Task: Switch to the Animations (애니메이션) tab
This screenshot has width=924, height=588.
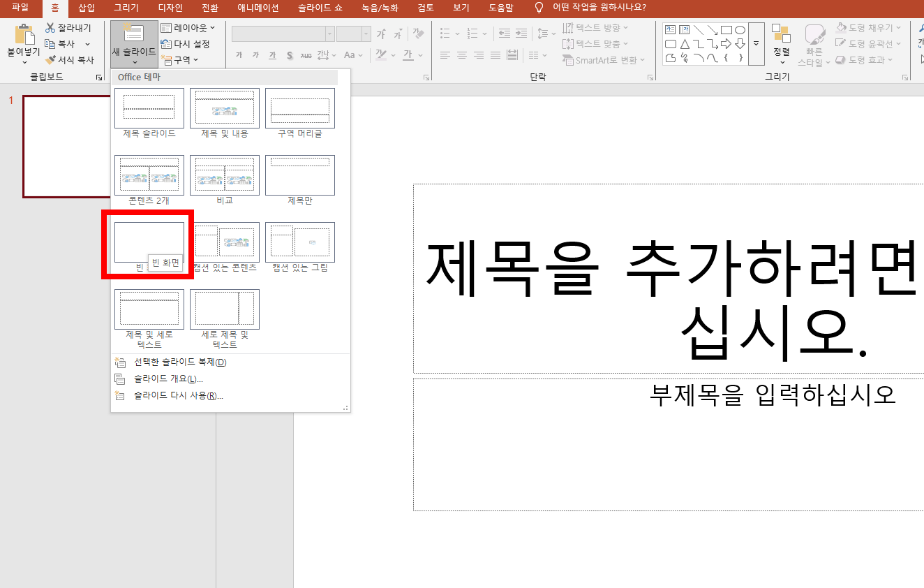Action: click(x=258, y=8)
